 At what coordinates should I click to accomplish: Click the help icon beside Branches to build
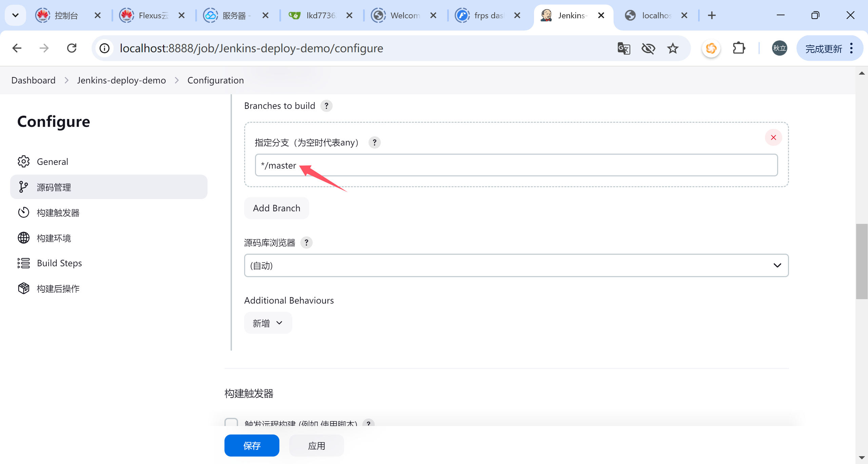click(x=326, y=106)
